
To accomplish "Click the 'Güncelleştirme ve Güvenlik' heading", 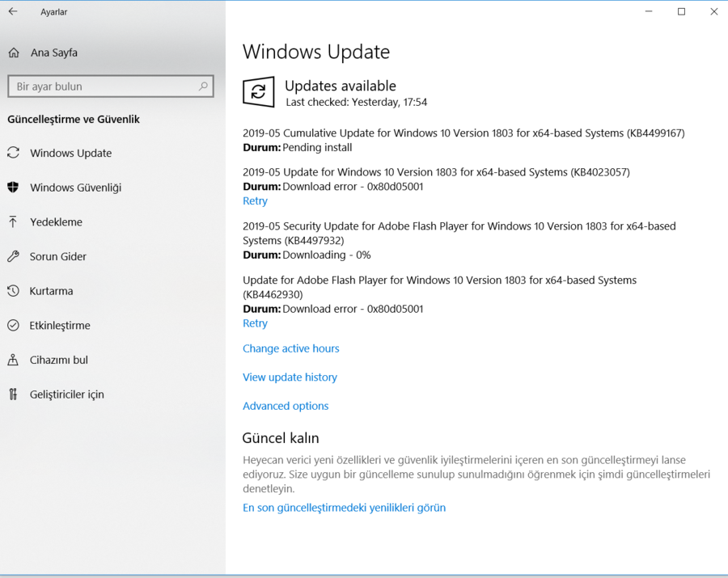I will coord(74,119).
